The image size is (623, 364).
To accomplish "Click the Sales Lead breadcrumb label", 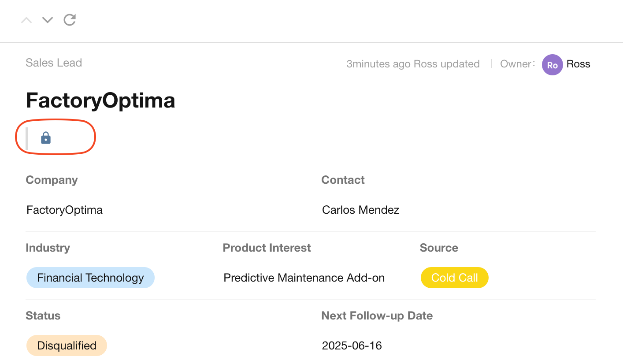I will coord(54,63).
